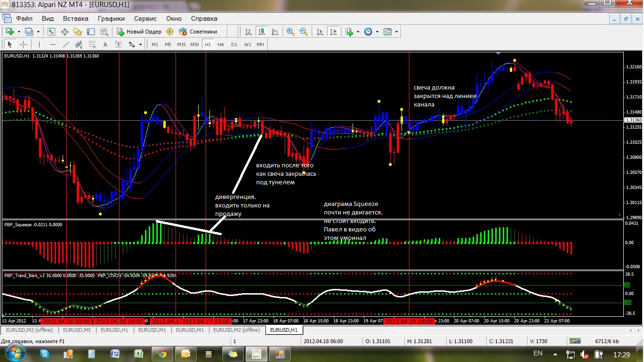
Task: Select the Trendline drawing tool
Action: 65,44
